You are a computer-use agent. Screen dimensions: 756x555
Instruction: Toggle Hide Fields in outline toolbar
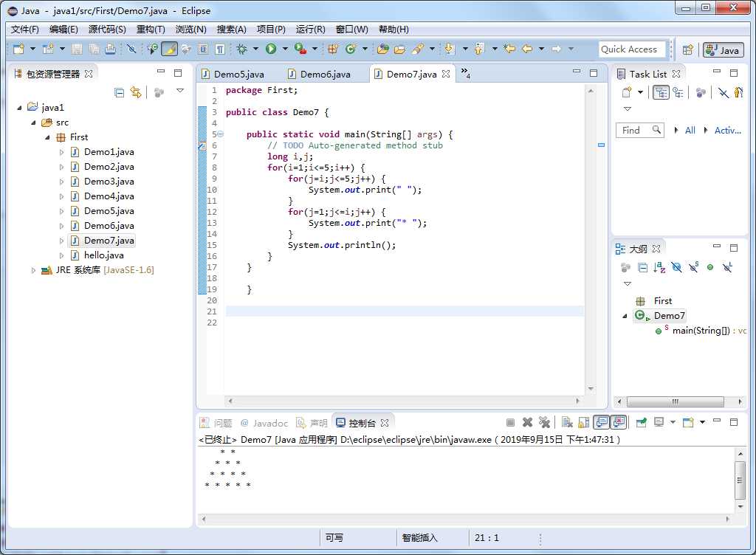pyautogui.click(x=676, y=267)
